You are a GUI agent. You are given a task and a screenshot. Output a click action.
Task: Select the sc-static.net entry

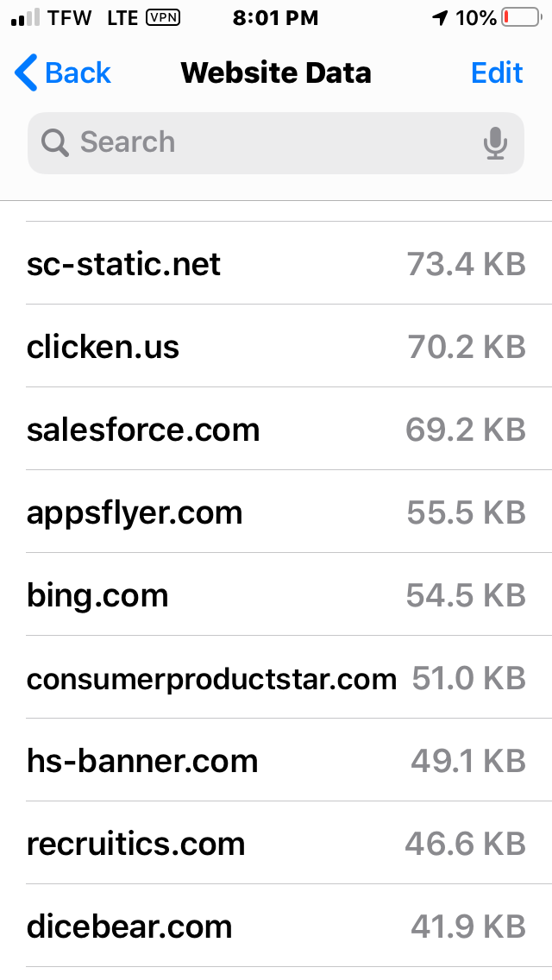276,263
